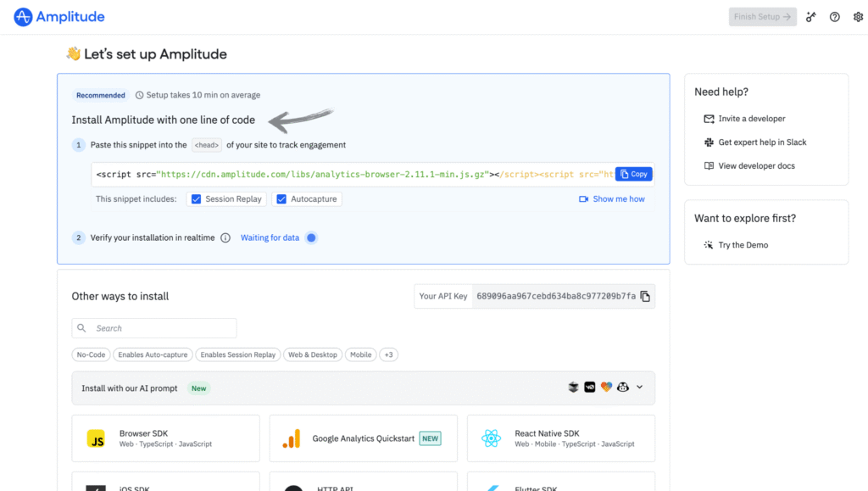Uncheck the Autocapture checkbox
Image resolution: width=868 pixels, height=491 pixels.
281,199
